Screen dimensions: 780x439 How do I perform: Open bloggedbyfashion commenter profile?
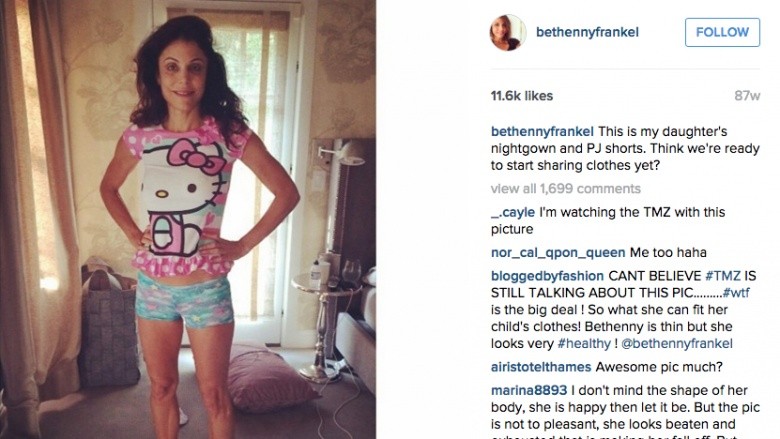click(547, 276)
